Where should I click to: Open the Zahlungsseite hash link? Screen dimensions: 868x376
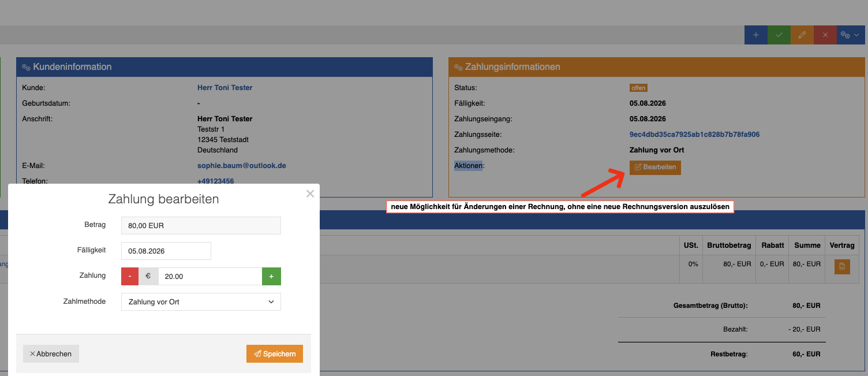click(x=694, y=135)
